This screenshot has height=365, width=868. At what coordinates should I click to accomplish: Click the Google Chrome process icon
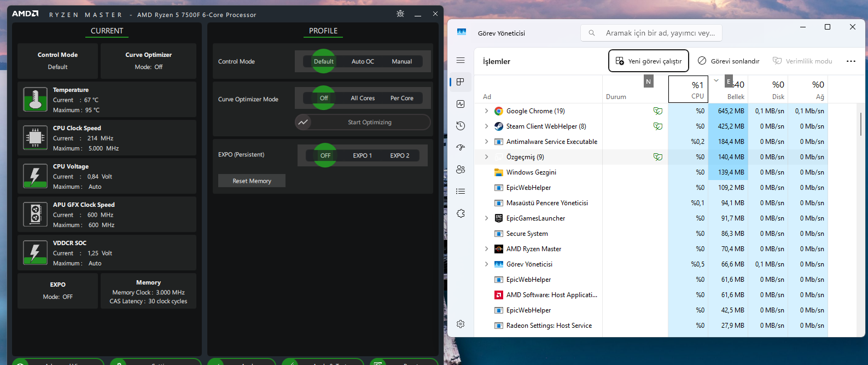point(499,111)
